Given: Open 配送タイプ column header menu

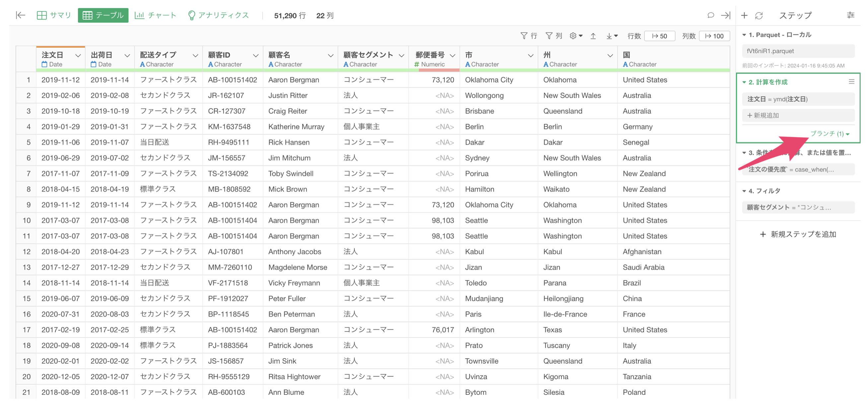Looking at the screenshot, I should tap(195, 56).
